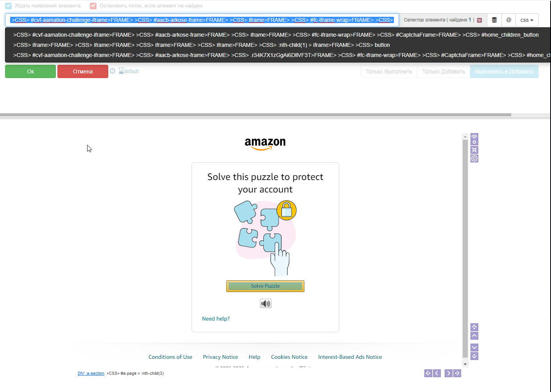The width and height of the screenshot is (551, 392).
Task: Open the css selector type dropdown
Action: pos(527,20)
